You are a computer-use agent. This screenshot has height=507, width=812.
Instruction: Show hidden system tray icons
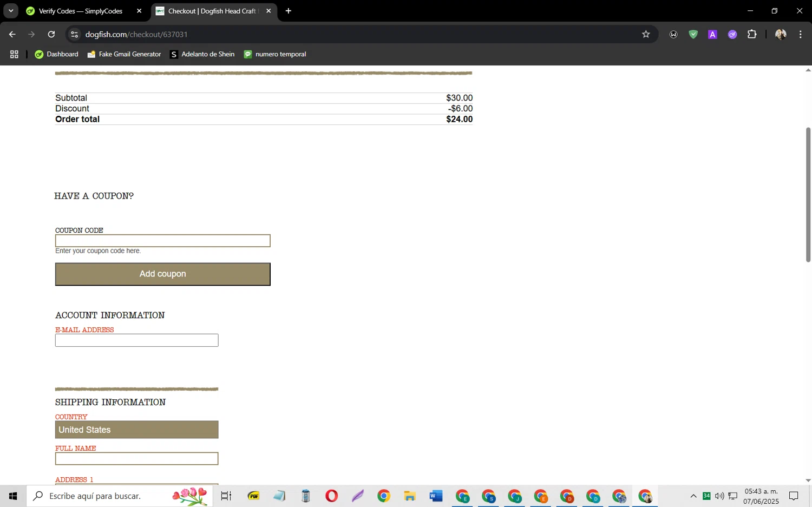click(693, 496)
